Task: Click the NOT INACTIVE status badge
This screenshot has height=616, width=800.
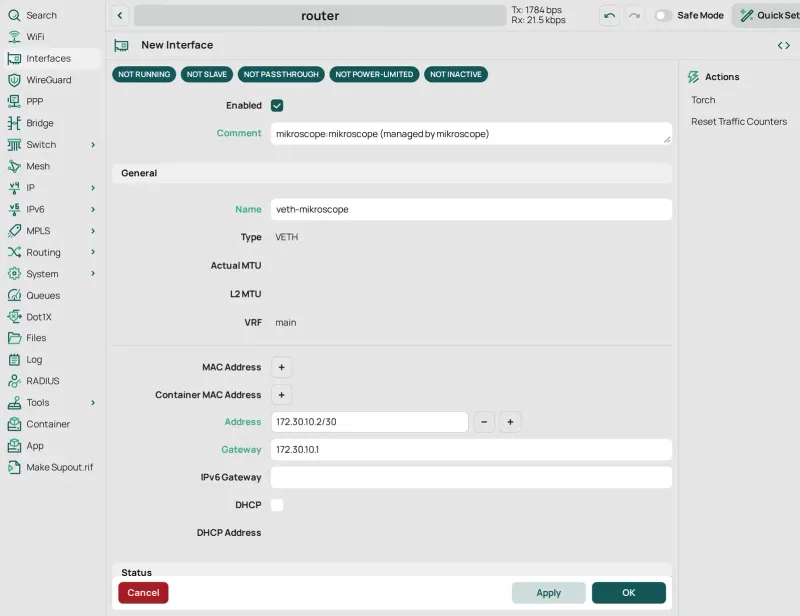Action: click(x=456, y=75)
